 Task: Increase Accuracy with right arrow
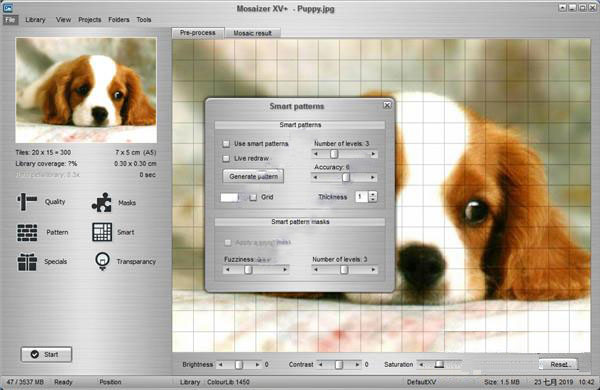tap(373, 178)
